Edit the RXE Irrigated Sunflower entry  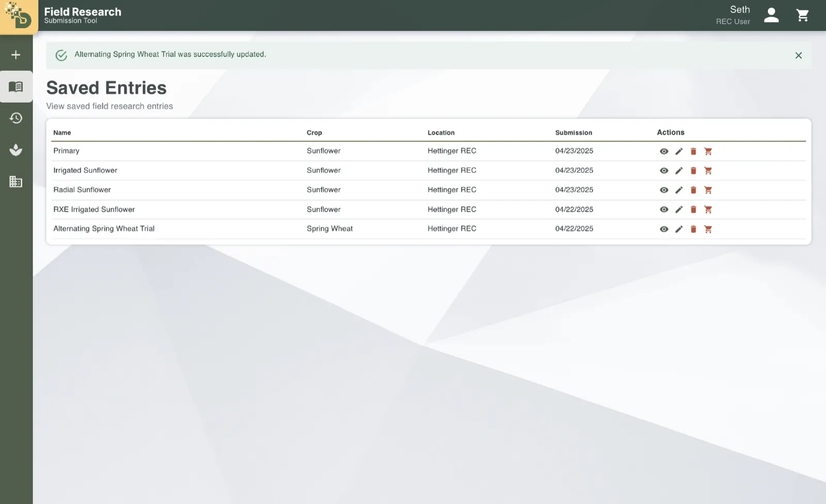[679, 209]
